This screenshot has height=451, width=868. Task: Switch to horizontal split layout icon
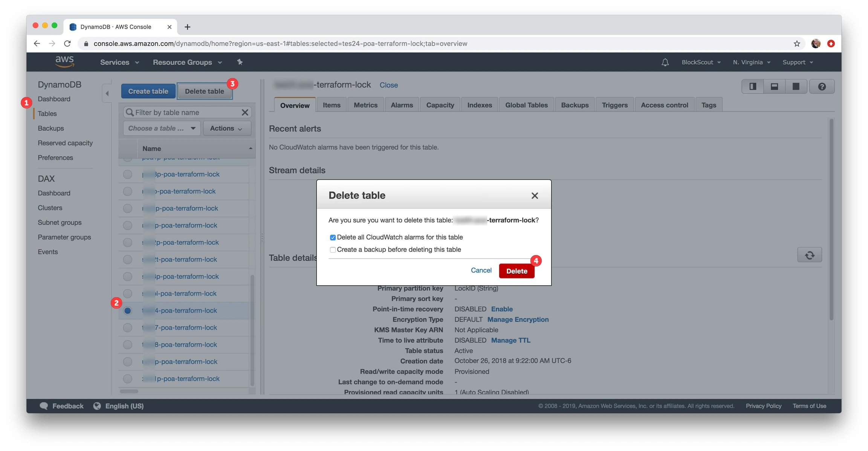[774, 86]
